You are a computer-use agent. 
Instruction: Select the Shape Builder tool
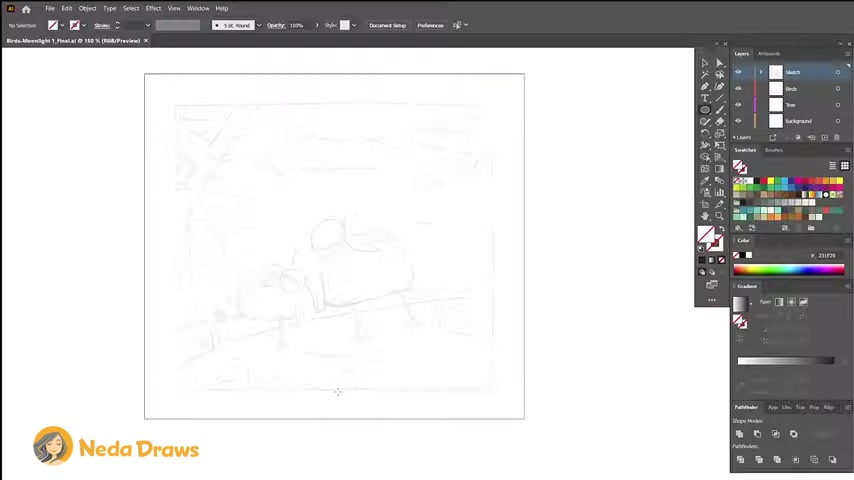[x=705, y=157]
